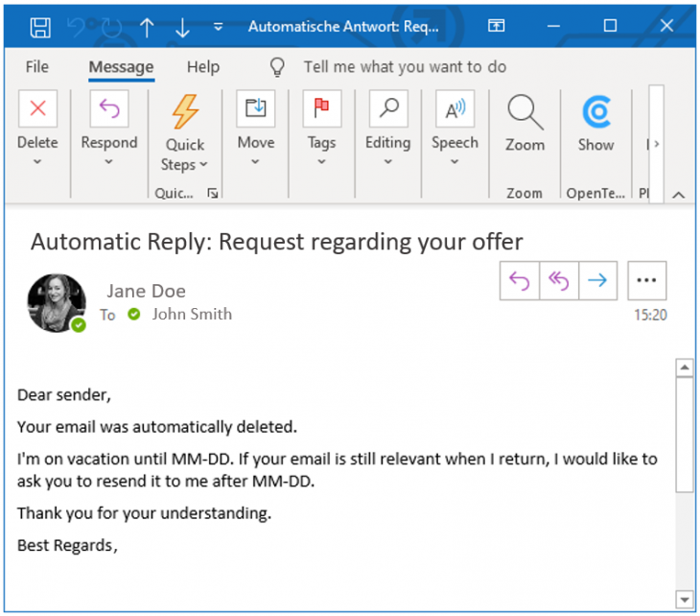Screen dimensions: 700x616
Task: Click the Save icon in title bar
Action: point(40,27)
